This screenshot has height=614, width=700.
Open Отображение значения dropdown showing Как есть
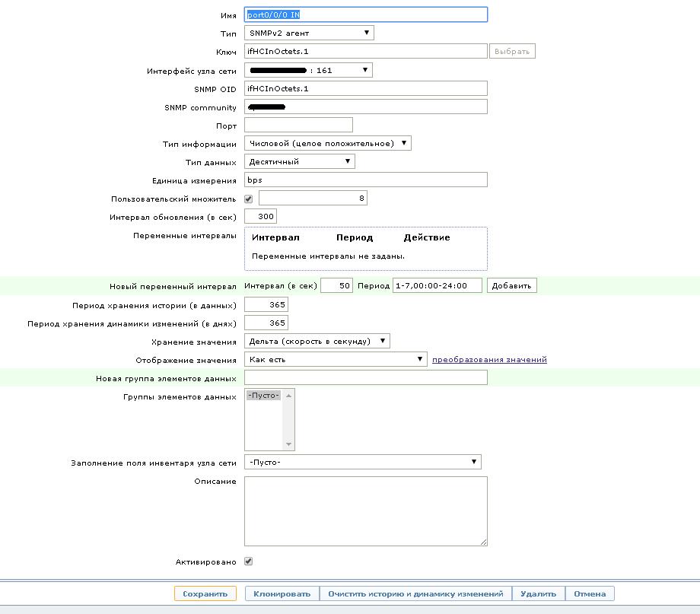336,359
